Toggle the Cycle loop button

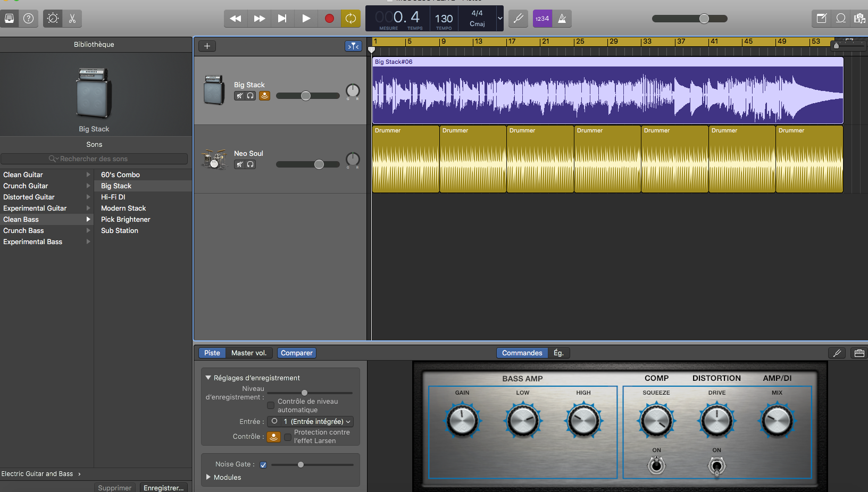[350, 19]
